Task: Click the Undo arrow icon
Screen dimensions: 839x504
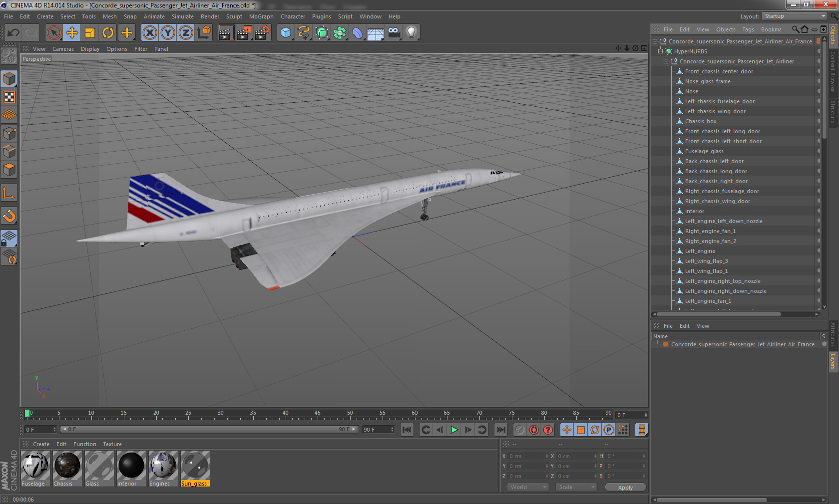Action: [x=13, y=33]
